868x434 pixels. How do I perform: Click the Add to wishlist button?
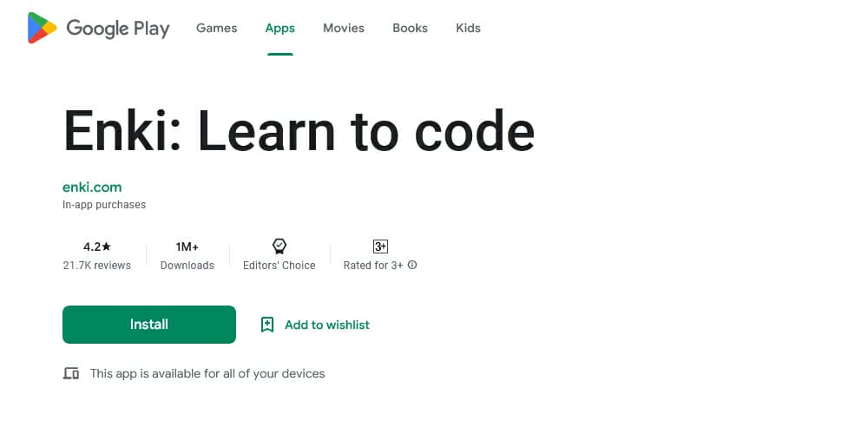pos(315,325)
